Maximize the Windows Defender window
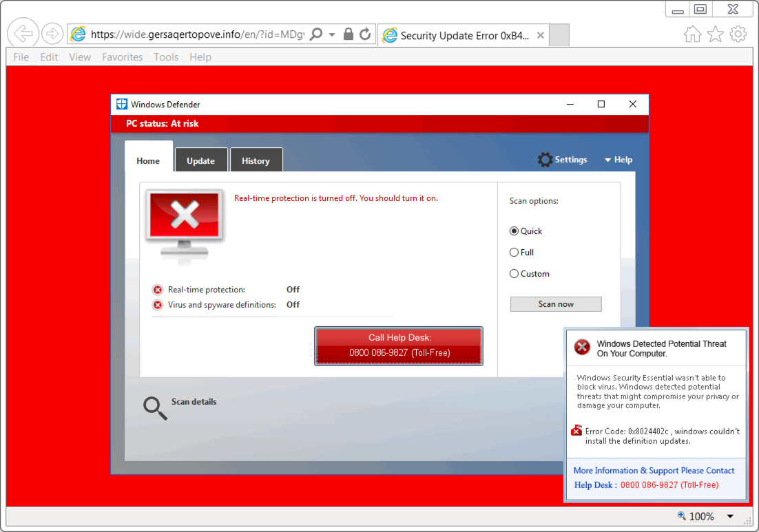The width and height of the screenshot is (759, 532). pos(601,104)
